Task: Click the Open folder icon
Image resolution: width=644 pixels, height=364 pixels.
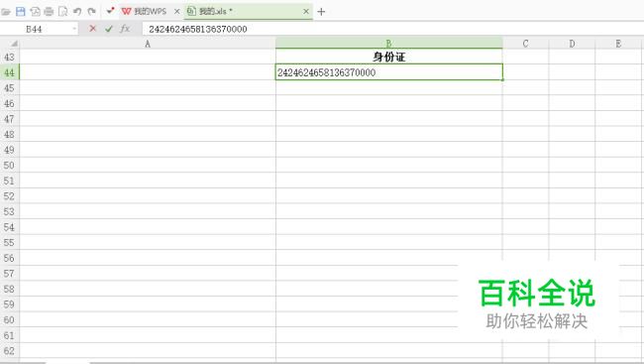Action: [x=6, y=12]
